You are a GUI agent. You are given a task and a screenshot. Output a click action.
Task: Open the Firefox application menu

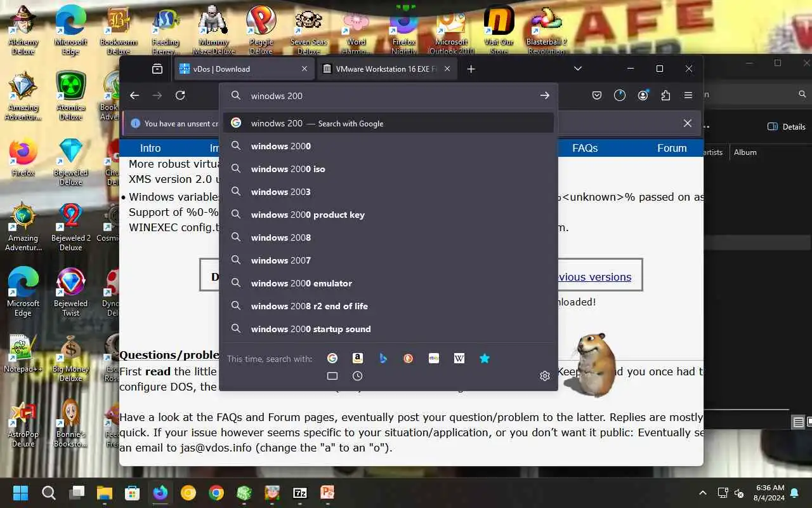click(x=688, y=95)
